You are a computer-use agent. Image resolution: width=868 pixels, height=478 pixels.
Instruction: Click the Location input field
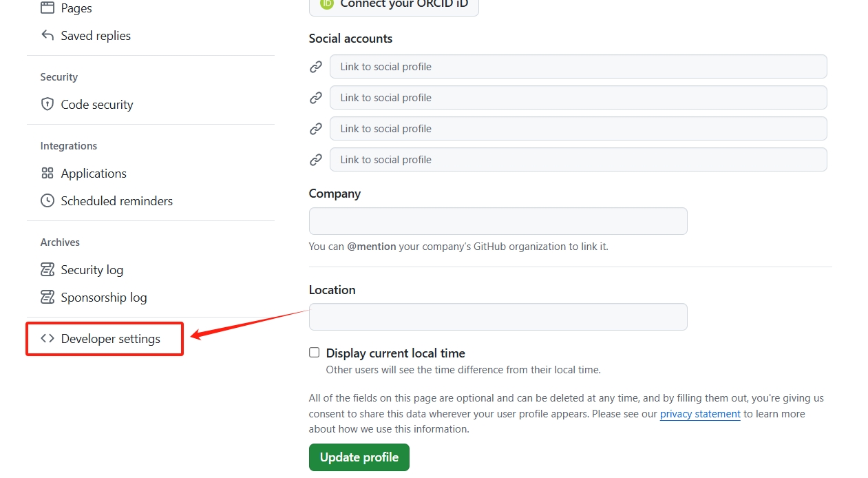click(498, 317)
